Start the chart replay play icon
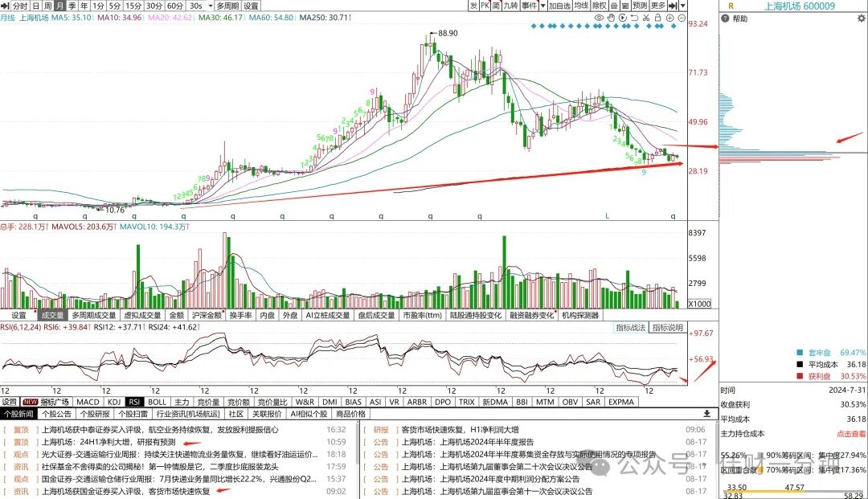Image resolution: width=868 pixels, height=499 pixels. 623,18
